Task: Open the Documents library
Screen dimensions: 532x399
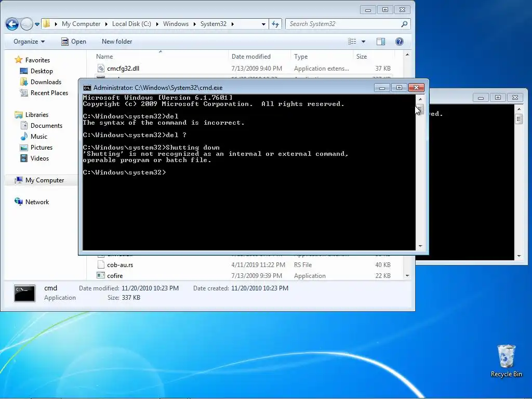Action: [42, 126]
